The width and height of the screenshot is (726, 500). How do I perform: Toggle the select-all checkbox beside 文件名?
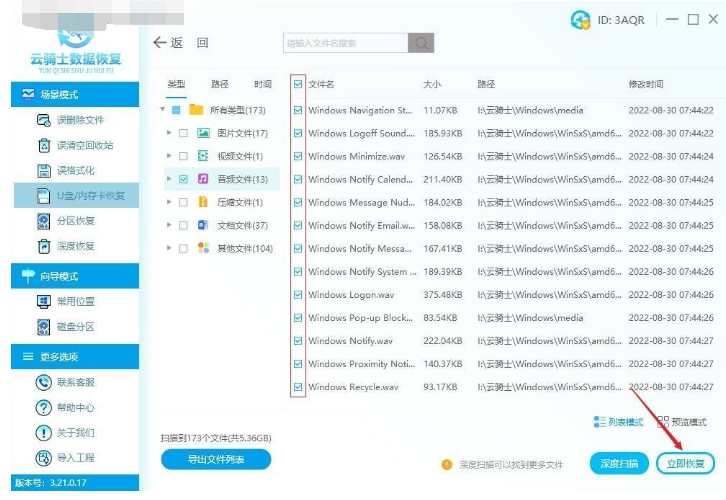[298, 85]
